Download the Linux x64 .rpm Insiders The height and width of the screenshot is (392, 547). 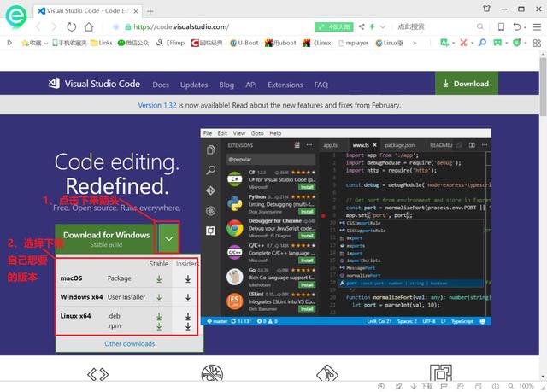(x=188, y=326)
